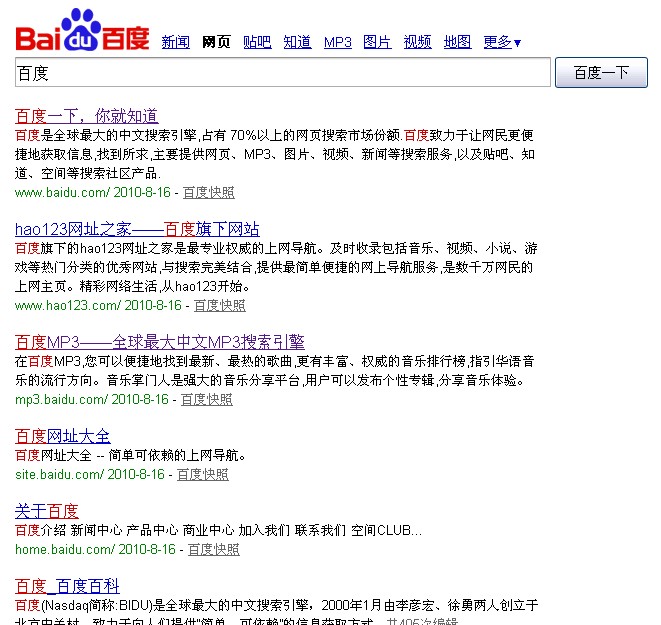Select the 网页 web tab
Viewport: 661px width, 625px height.
[216, 42]
